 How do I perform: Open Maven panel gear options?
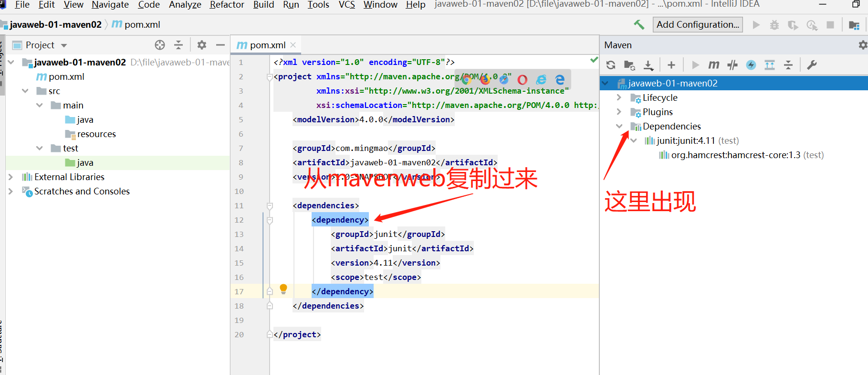coord(863,45)
